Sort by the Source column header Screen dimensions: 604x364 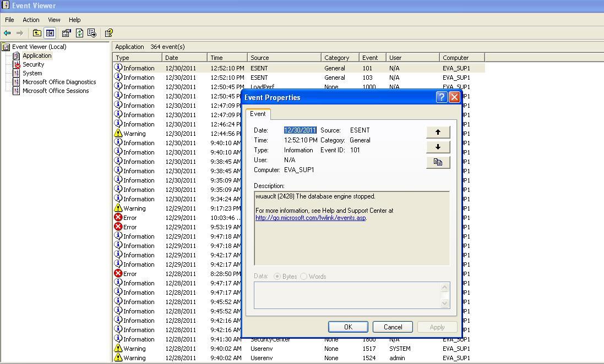tap(284, 58)
